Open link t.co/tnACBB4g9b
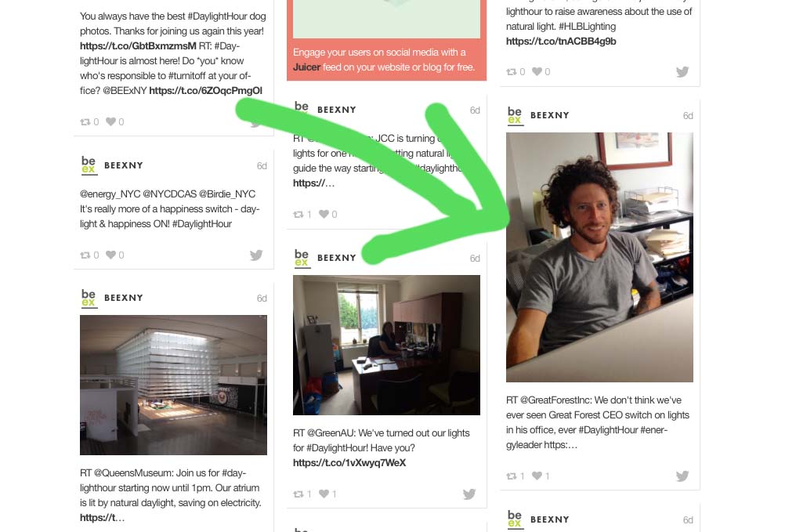796x532 pixels. point(561,41)
